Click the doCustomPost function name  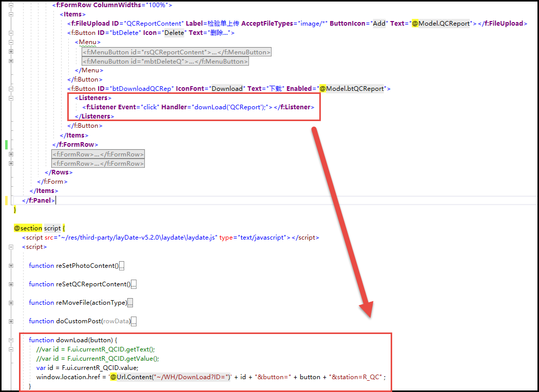(79, 321)
